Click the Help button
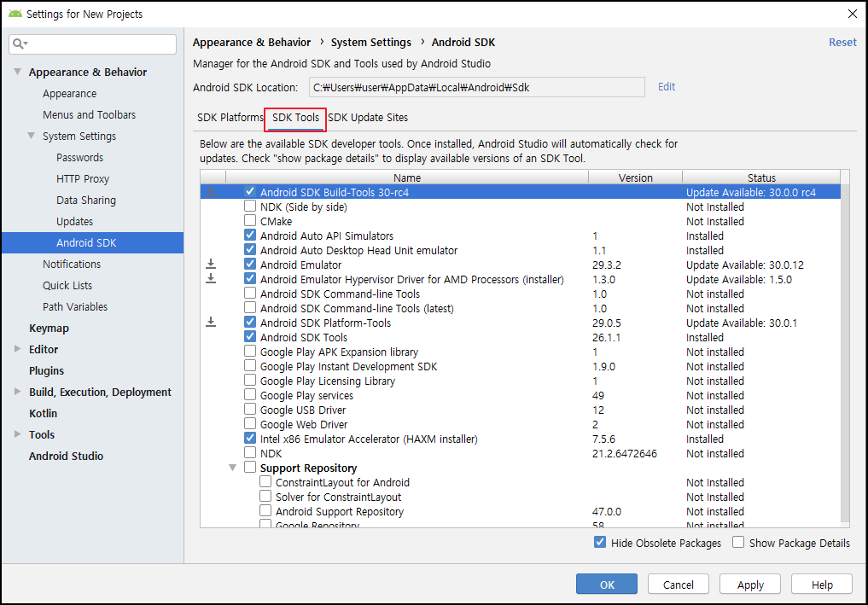The height and width of the screenshot is (605, 868). click(x=822, y=584)
